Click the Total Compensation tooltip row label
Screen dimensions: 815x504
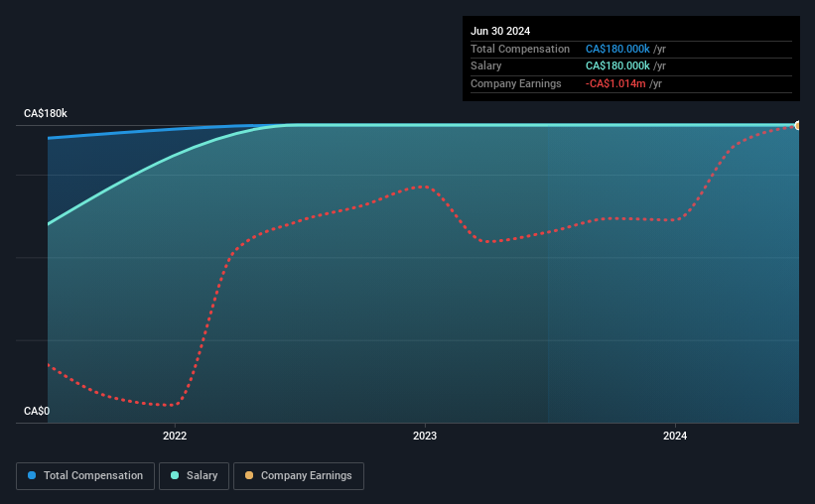pyautogui.click(x=520, y=49)
